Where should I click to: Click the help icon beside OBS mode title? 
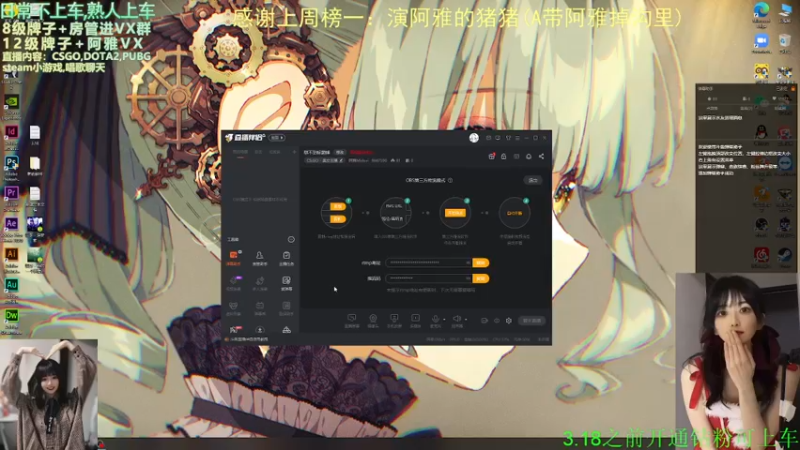(x=450, y=180)
